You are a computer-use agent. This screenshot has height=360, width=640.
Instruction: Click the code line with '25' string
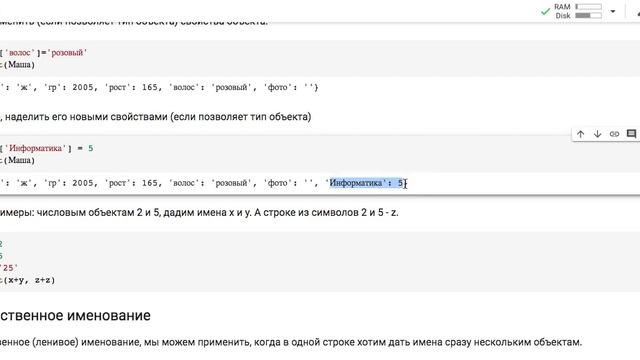click(9, 268)
